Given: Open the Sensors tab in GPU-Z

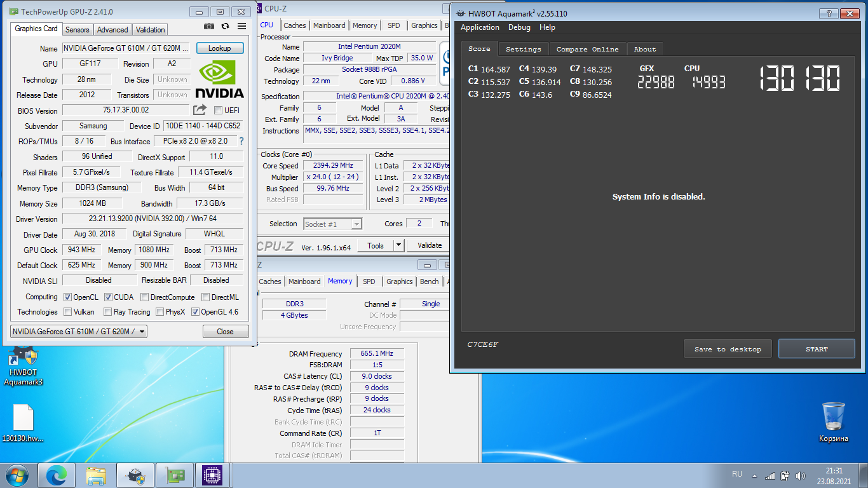Looking at the screenshot, I should (78, 30).
